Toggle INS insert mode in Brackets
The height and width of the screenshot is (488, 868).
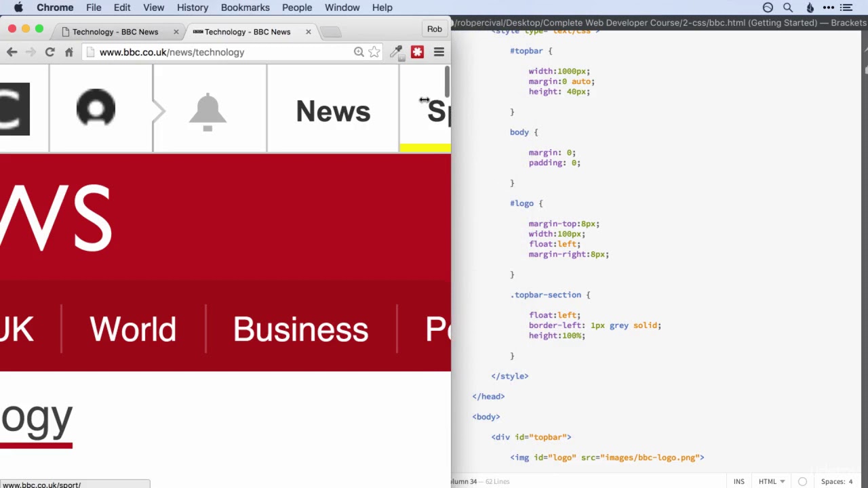click(738, 482)
